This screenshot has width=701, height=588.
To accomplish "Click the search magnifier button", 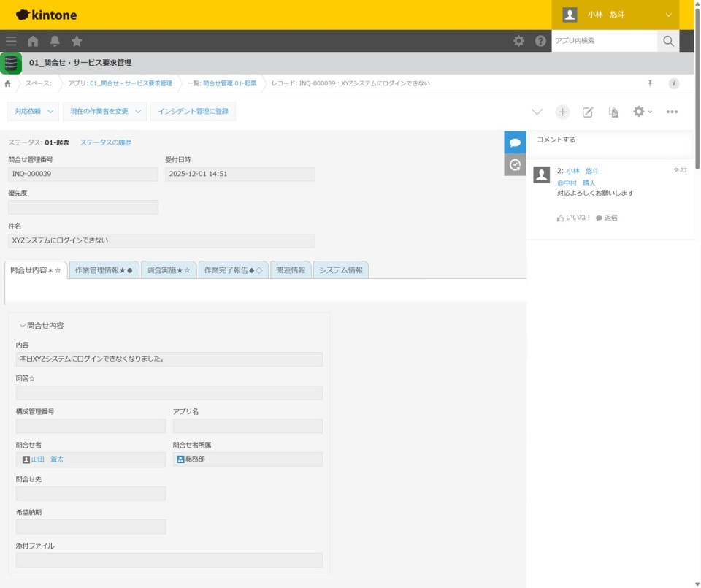I will pos(668,41).
